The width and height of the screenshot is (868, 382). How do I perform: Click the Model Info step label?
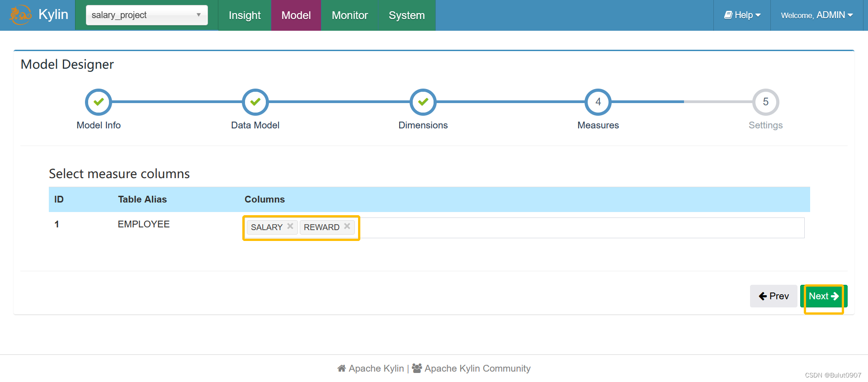point(99,125)
